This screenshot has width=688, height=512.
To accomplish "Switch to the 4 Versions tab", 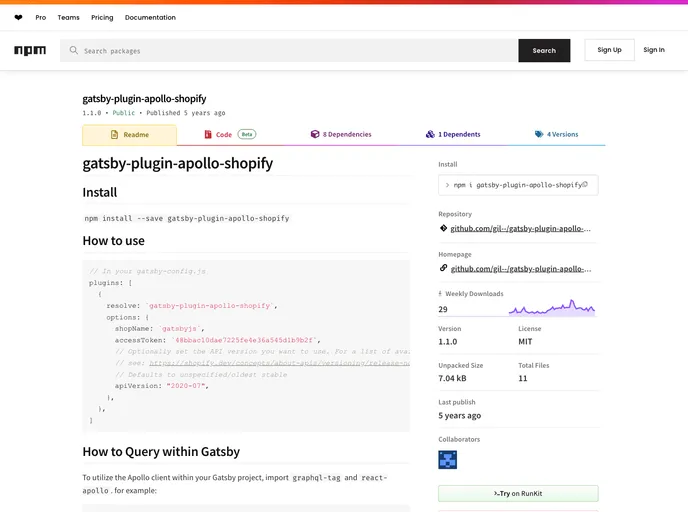I will [556, 134].
